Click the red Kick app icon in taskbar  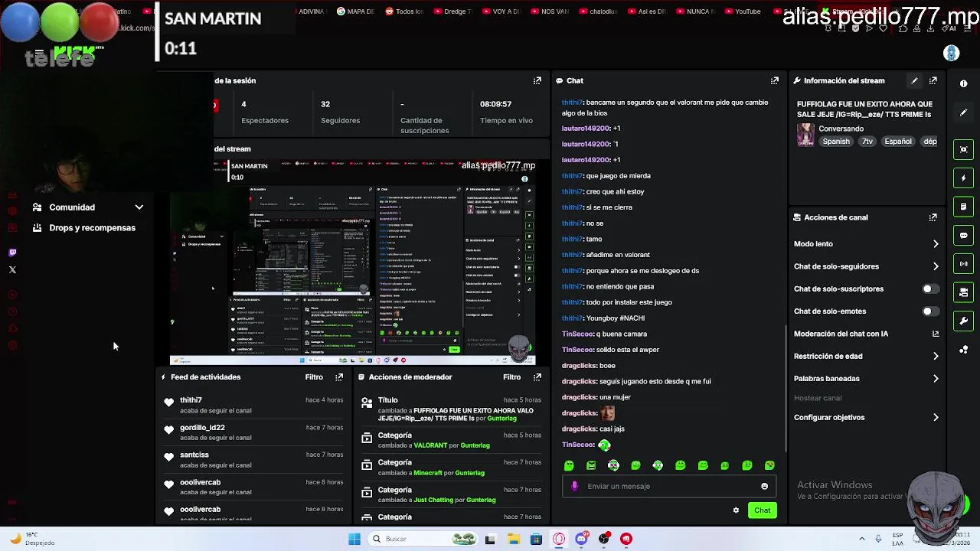[x=626, y=539]
